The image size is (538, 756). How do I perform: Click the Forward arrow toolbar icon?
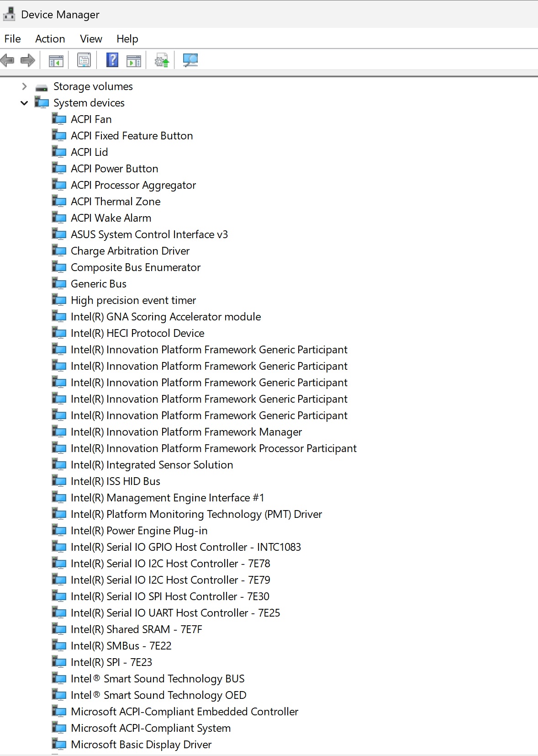pos(28,60)
